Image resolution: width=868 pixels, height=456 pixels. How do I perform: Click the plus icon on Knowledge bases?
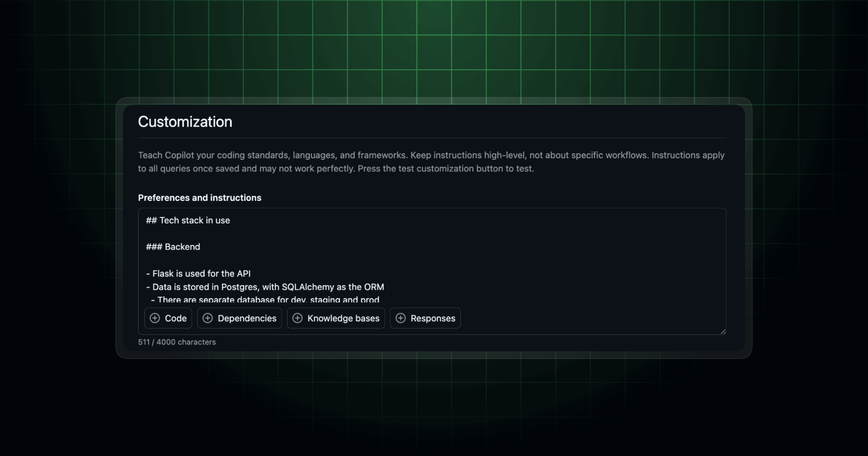click(297, 318)
